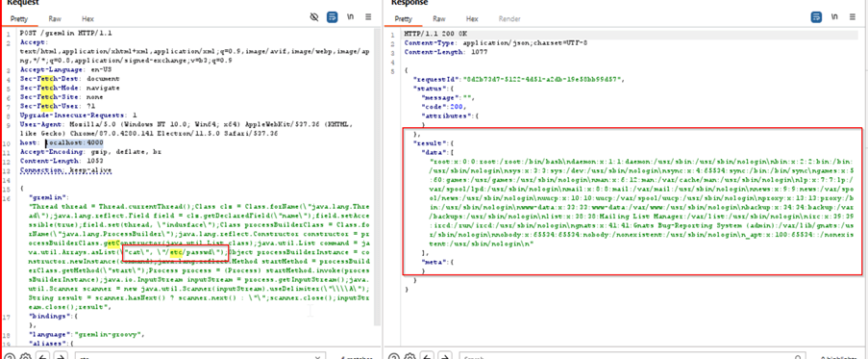Click the "gremlin" JSON key in request
The height and width of the screenshot is (359, 868).
(x=49, y=196)
